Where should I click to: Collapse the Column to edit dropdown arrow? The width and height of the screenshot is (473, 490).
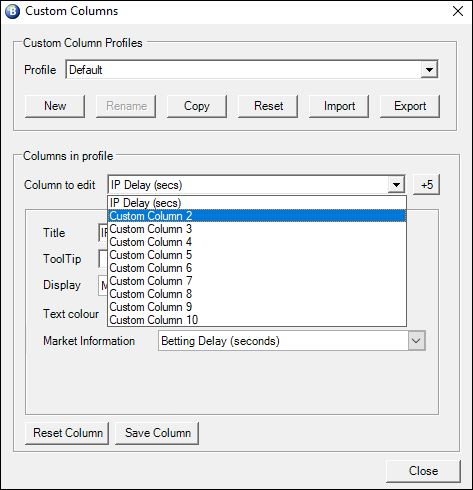(x=396, y=185)
